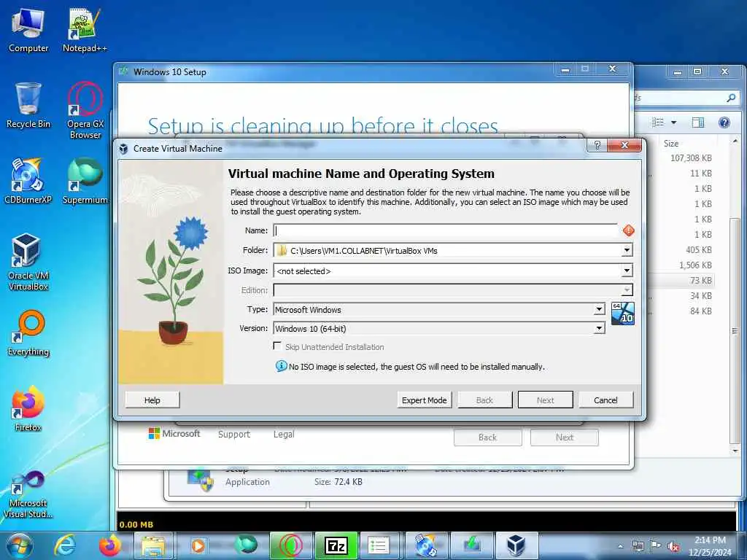Open Windows Explorer from the taskbar
The width and height of the screenshot is (747, 560).
(x=153, y=545)
